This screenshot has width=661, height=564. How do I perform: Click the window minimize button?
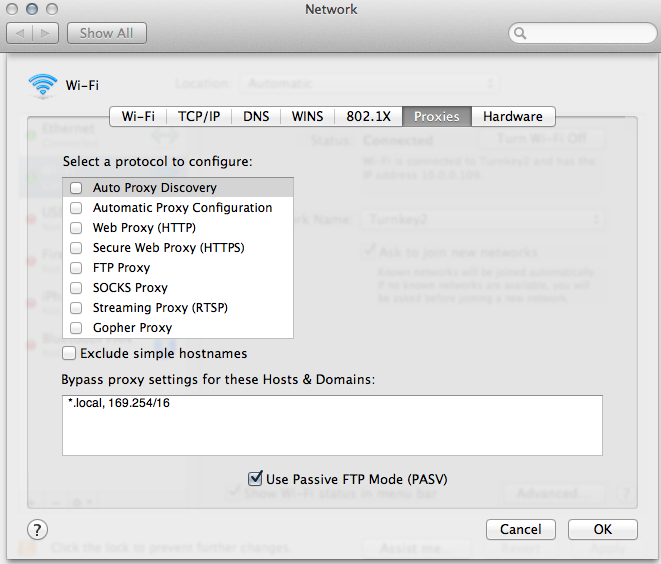point(32,9)
